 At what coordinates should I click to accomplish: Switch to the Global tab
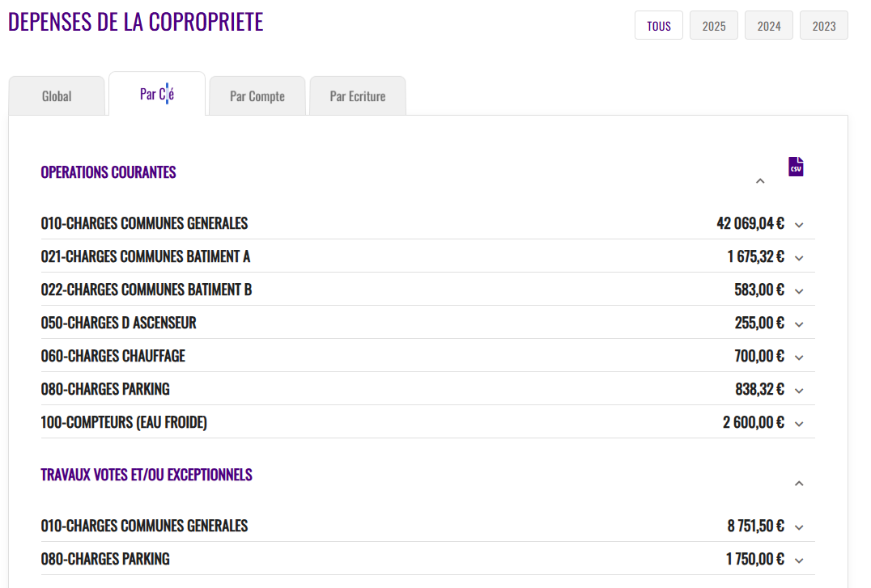(57, 96)
